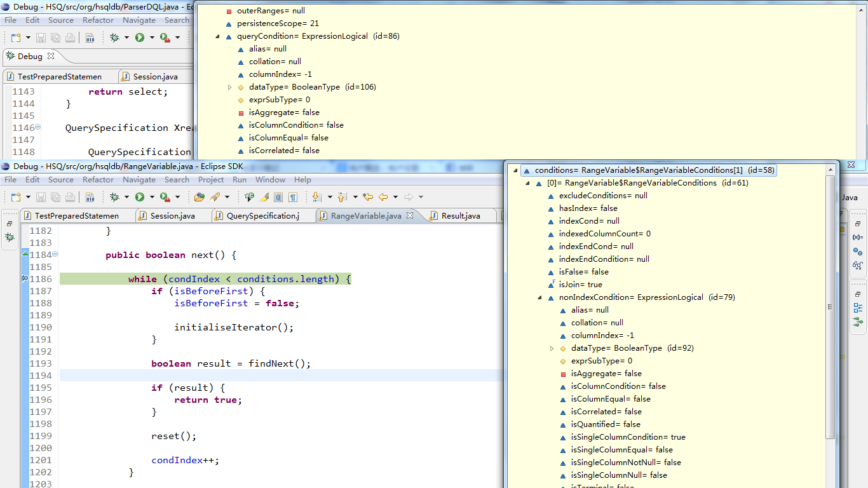868x488 pixels.
Task: Select persistenceScope= 21 row
Action: (272, 24)
